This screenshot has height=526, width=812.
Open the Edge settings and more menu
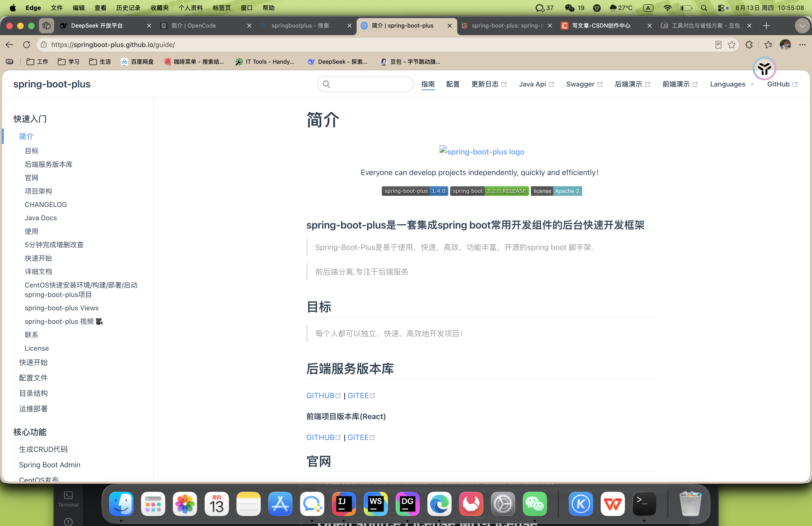tap(803, 45)
